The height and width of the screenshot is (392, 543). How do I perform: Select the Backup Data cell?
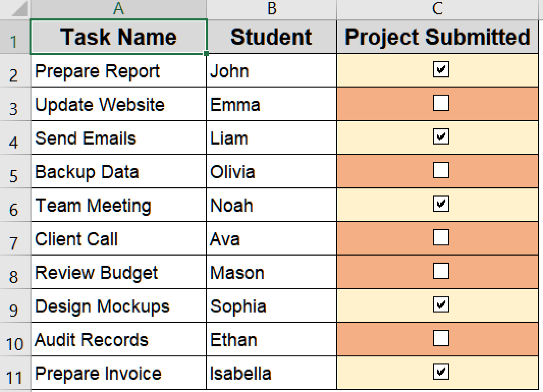118,172
